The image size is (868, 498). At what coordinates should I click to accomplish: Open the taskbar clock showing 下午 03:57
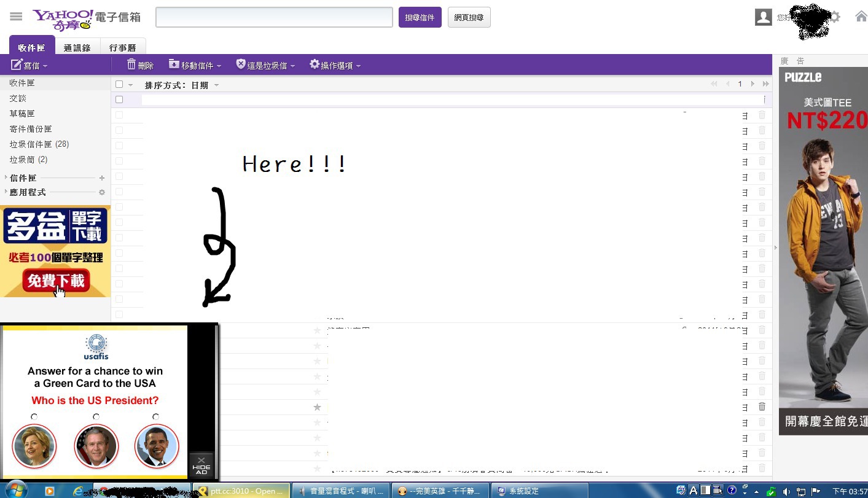coord(850,491)
